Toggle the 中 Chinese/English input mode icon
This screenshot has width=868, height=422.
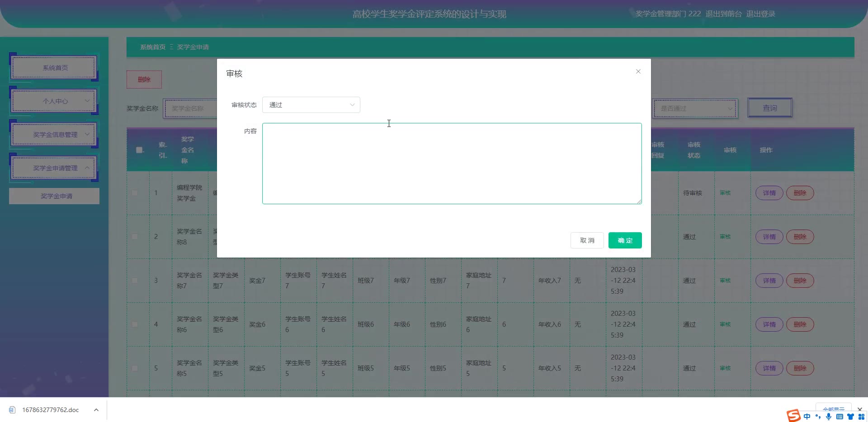click(807, 417)
